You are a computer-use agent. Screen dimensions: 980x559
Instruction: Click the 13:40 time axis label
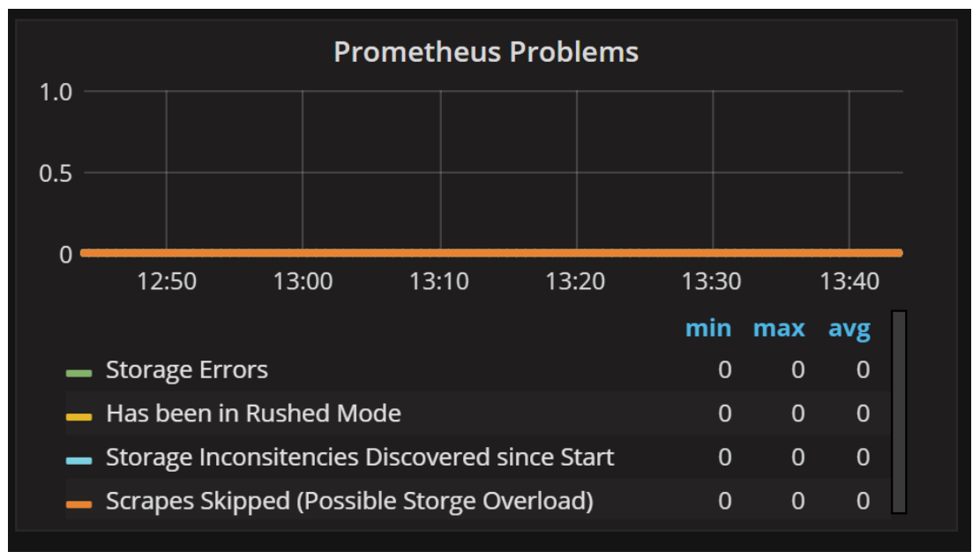(849, 282)
